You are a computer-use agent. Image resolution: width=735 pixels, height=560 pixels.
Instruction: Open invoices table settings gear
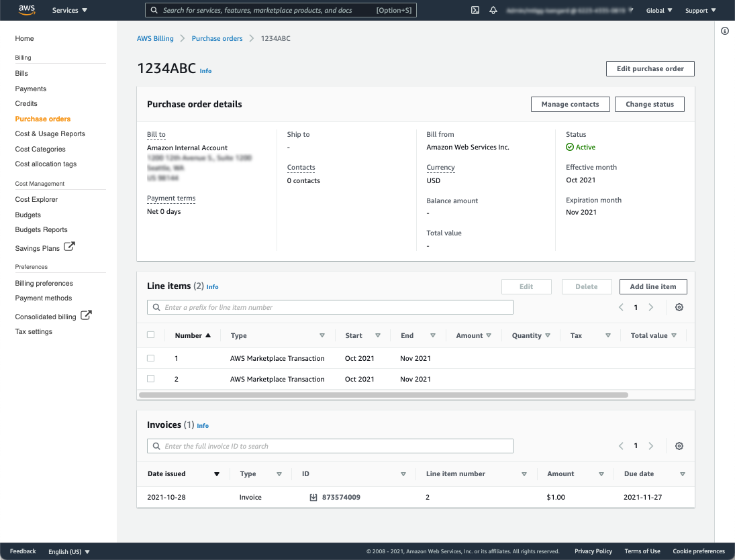679,446
